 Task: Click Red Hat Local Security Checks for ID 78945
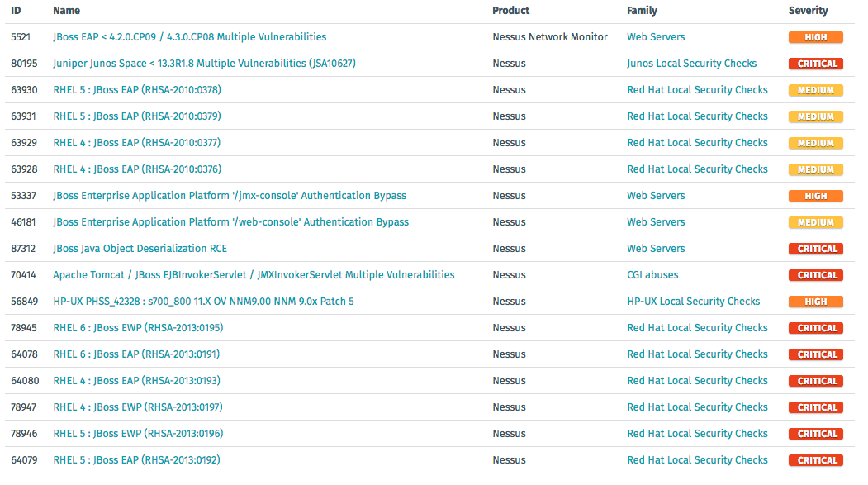click(x=698, y=328)
